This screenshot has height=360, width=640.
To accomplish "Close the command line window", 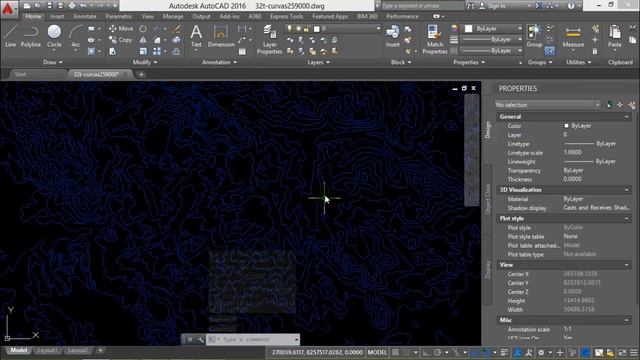I will 190,340.
